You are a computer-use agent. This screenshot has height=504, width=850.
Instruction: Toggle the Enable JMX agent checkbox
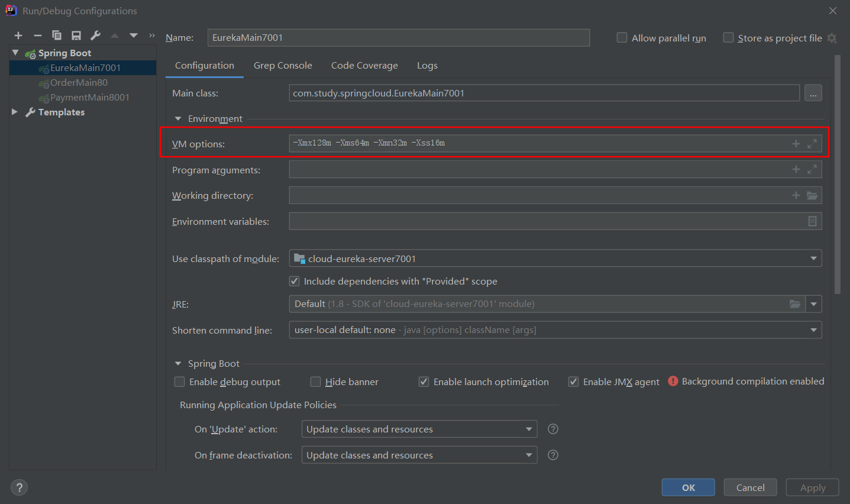(574, 382)
